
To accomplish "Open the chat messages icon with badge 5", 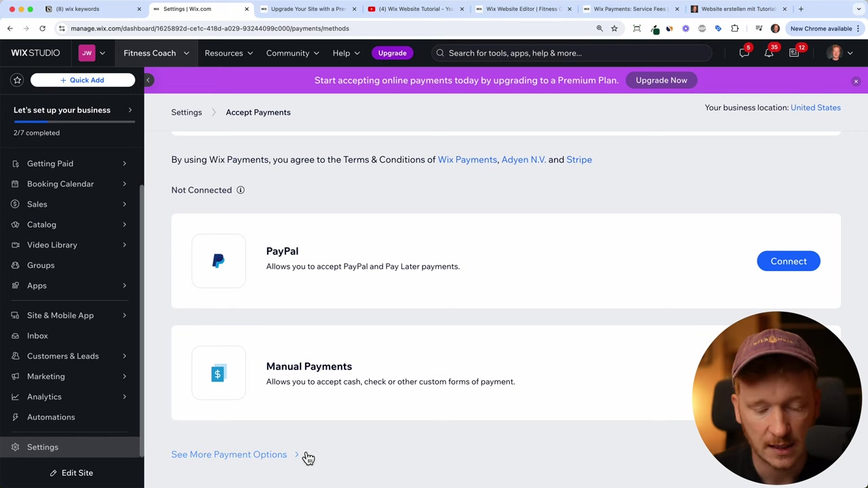I will coord(744,53).
